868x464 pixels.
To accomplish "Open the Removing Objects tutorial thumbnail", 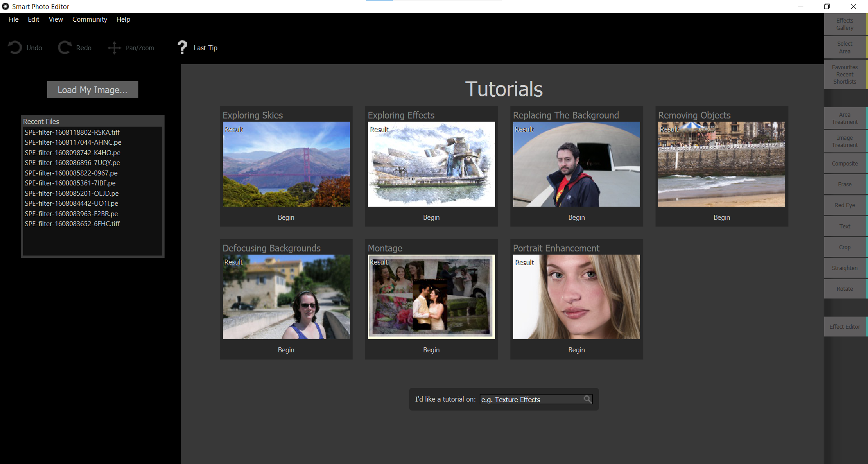I will [x=722, y=164].
